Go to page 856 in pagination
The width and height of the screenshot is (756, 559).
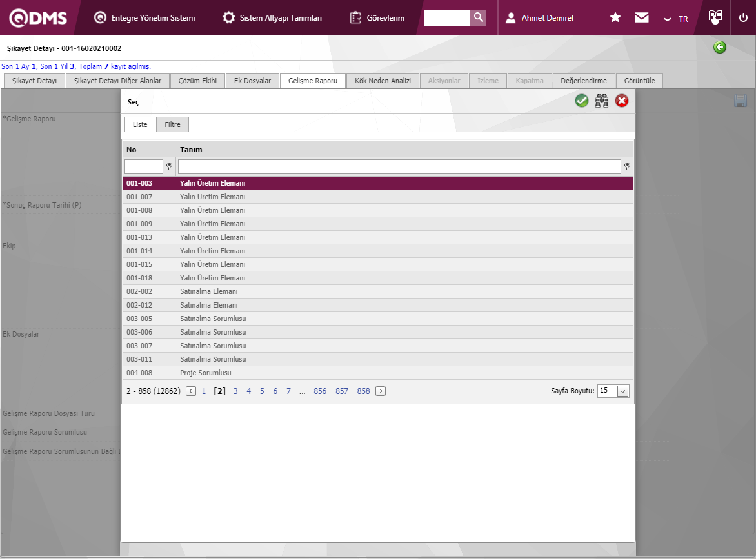click(x=320, y=391)
